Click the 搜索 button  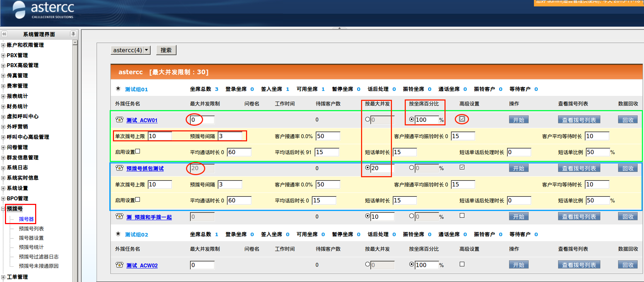[166, 50]
